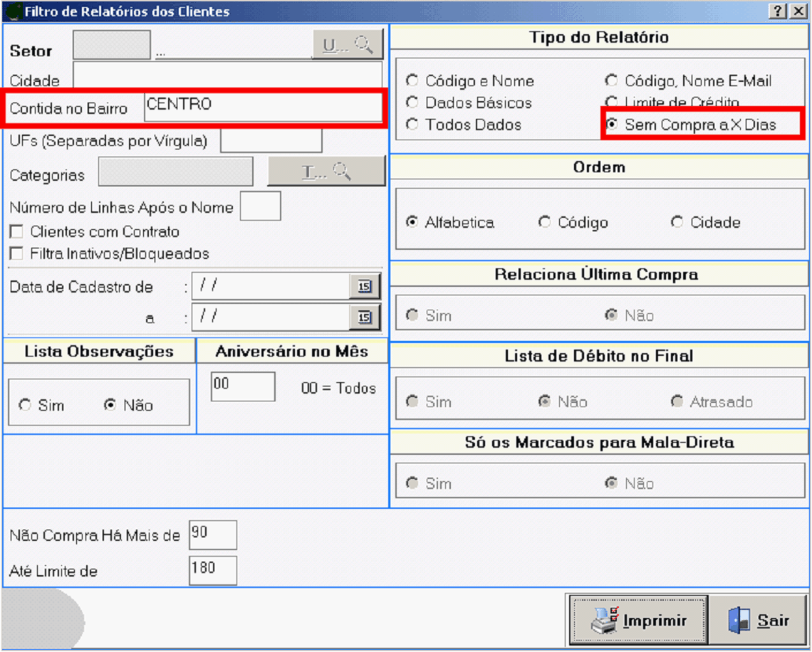This screenshot has height=652, width=812.
Task: Click the Contida no Bairro text field
Action: (262, 107)
